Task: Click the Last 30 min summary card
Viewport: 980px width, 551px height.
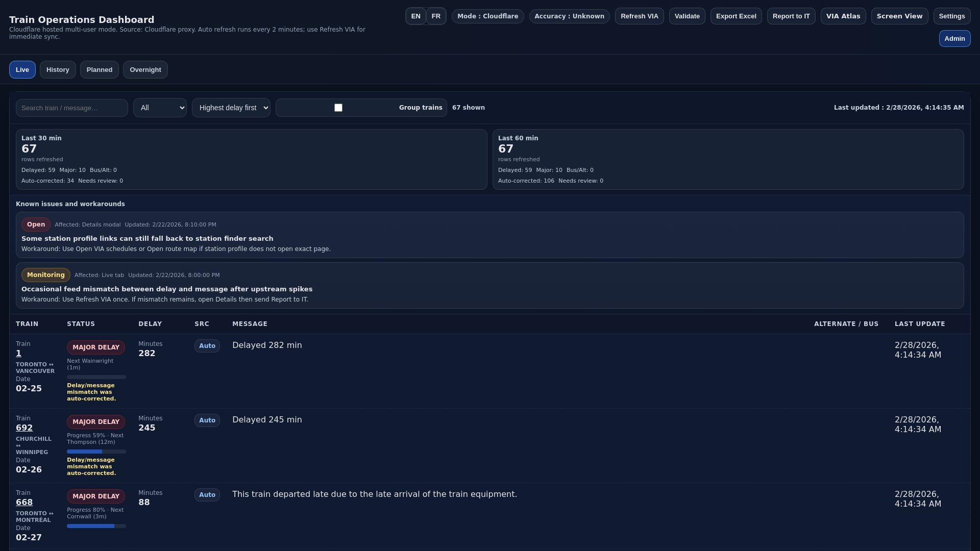Action: pyautogui.click(x=252, y=160)
